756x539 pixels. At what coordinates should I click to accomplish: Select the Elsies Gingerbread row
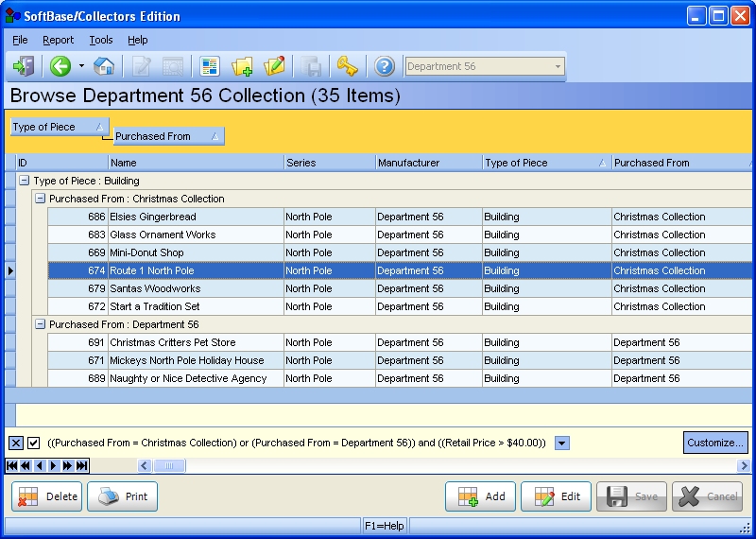(x=400, y=217)
